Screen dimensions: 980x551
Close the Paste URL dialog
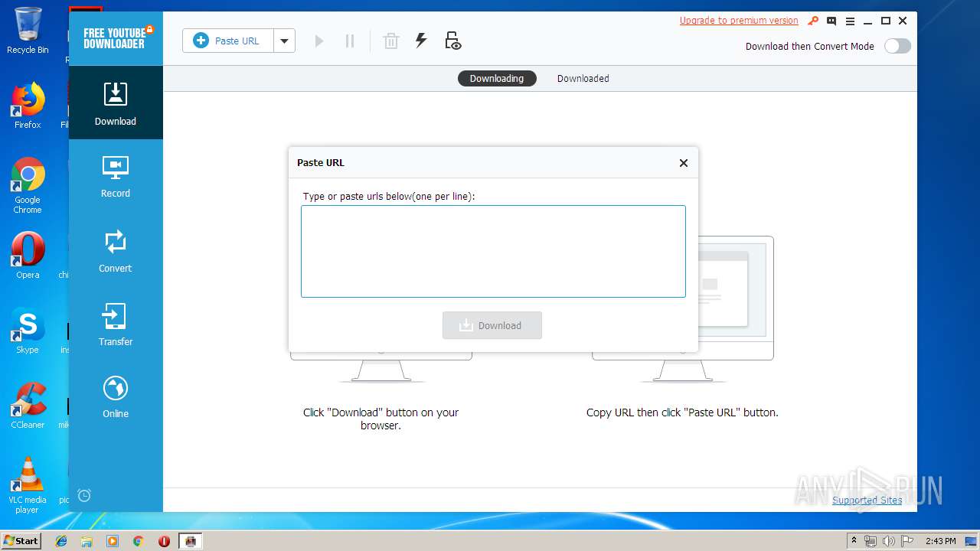pyautogui.click(x=684, y=163)
